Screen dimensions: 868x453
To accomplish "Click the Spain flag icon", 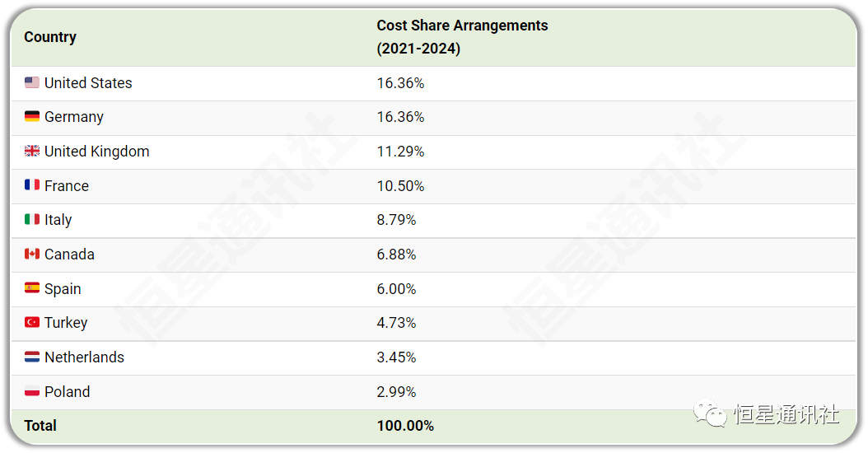I will [x=32, y=288].
